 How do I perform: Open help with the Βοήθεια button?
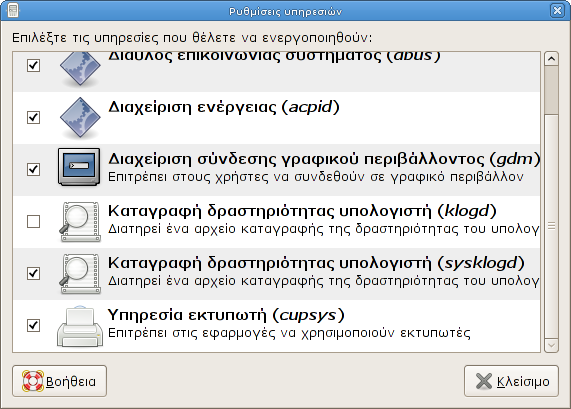tap(59, 381)
